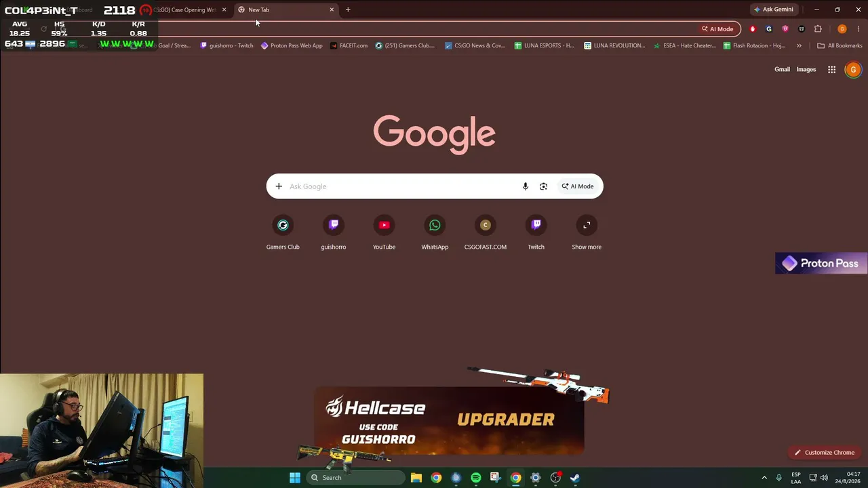Search by image with Google Lens

(543, 186)
